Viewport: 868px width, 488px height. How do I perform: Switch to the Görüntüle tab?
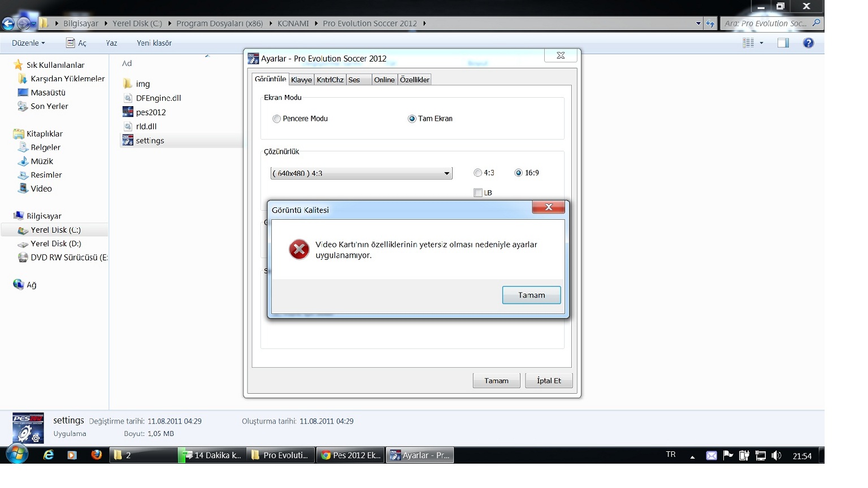(270, 79)
